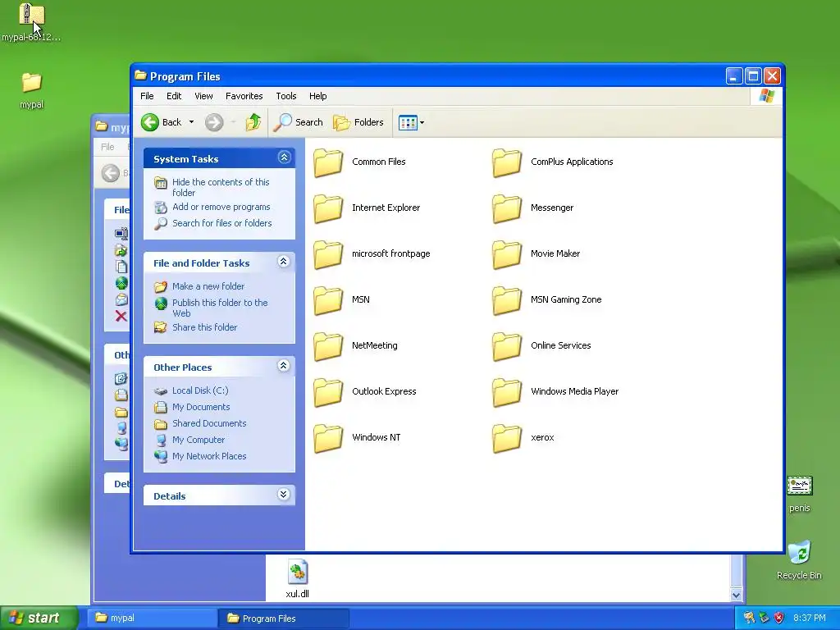Select the xerox folder
This screenshot has height=630, width=840.
tap(523, 438)
